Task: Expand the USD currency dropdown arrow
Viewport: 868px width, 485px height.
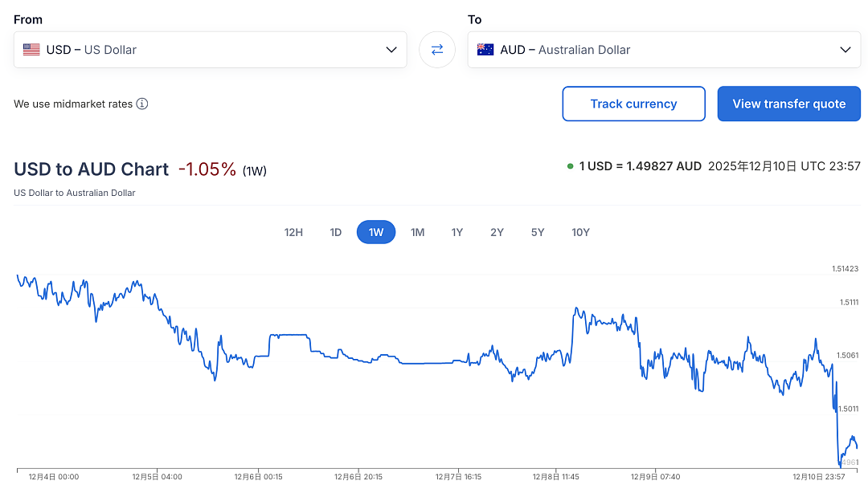Action: [x=391, y=50]
